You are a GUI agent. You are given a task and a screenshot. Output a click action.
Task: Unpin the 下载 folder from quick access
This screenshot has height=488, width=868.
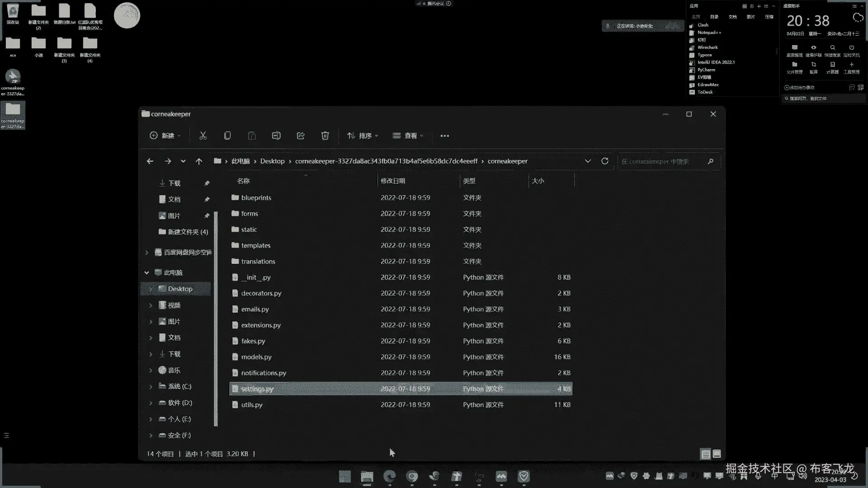click(x=207, y=183)
